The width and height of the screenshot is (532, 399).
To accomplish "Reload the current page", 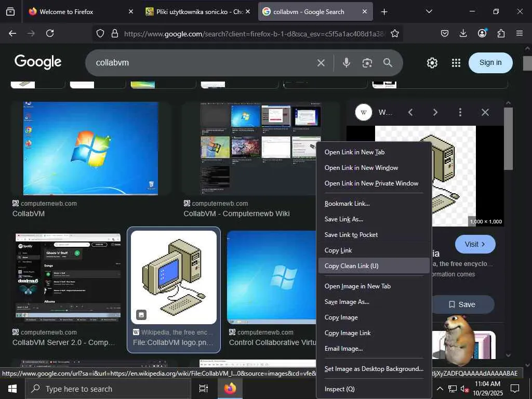I will coord(50,33).
